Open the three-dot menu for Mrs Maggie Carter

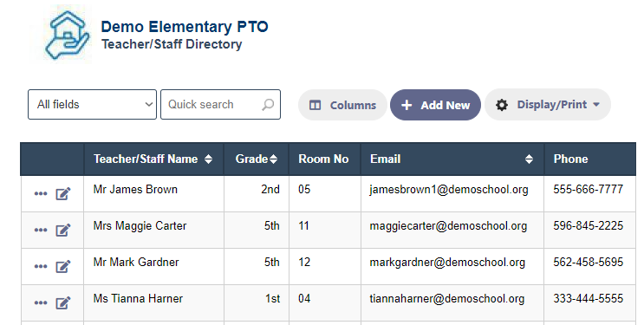pyautogui.click(x=40, y=230)
